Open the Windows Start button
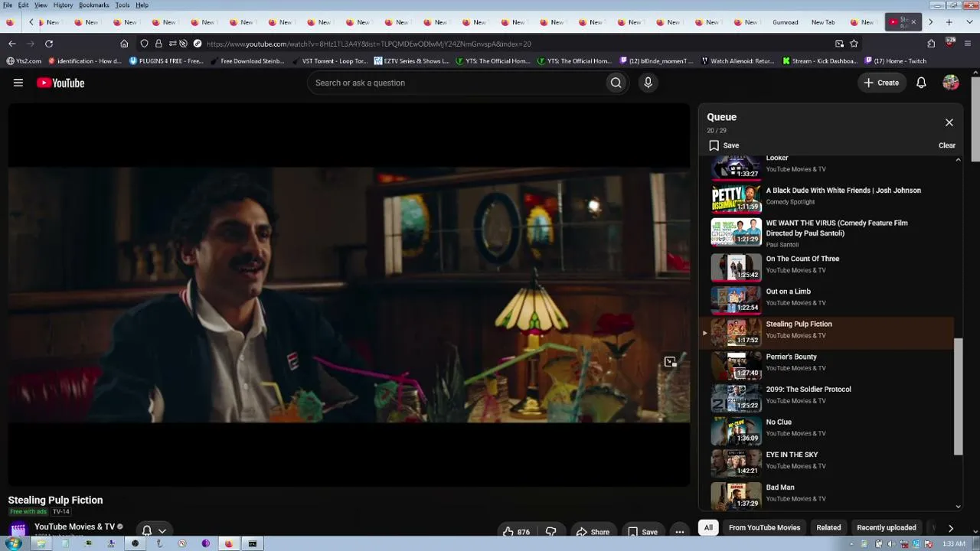The image size is (980, 551). point(13,543)
